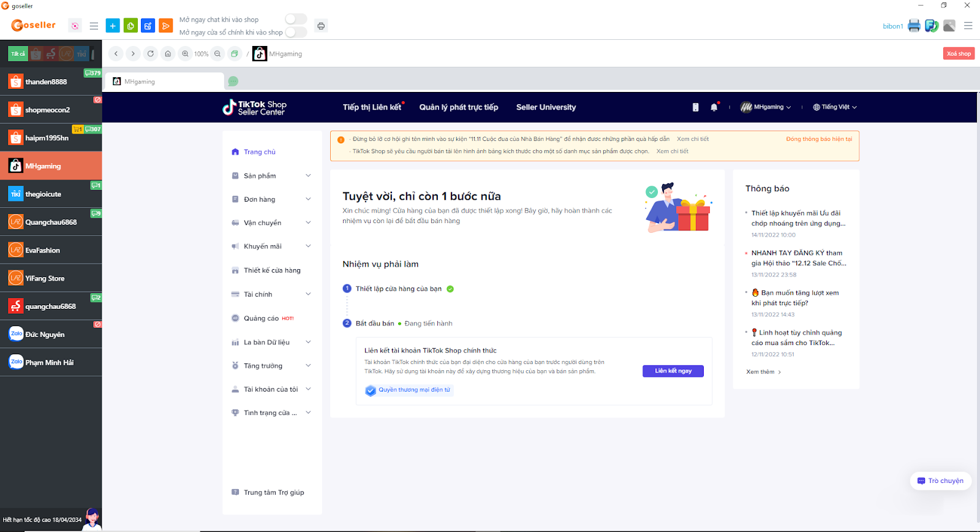The width and height of the screenshot is (980, 532).
Task: Filter shops by Lazada platform icon
Action: (x=66, y=54)
